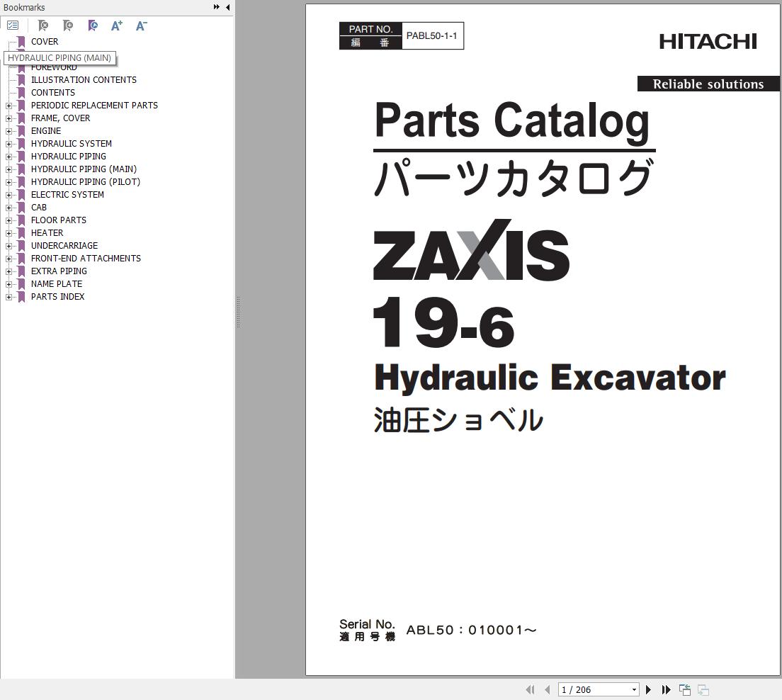Expand the HEATER bookmark node
The width and height of the screenshot is (782, 700).
8,234
